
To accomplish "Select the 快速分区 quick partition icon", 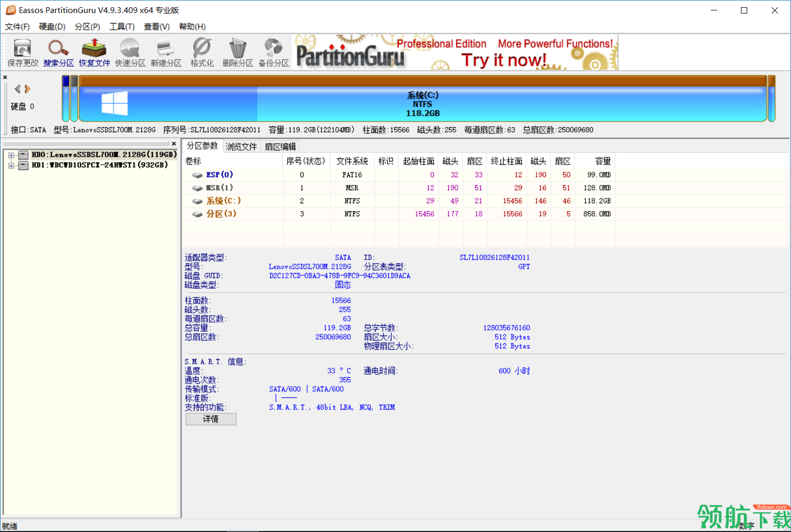I will (130, 53).
